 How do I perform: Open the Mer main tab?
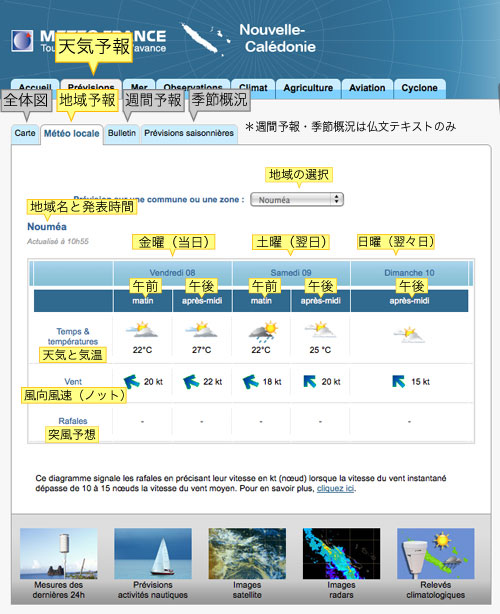coord(139,88)
